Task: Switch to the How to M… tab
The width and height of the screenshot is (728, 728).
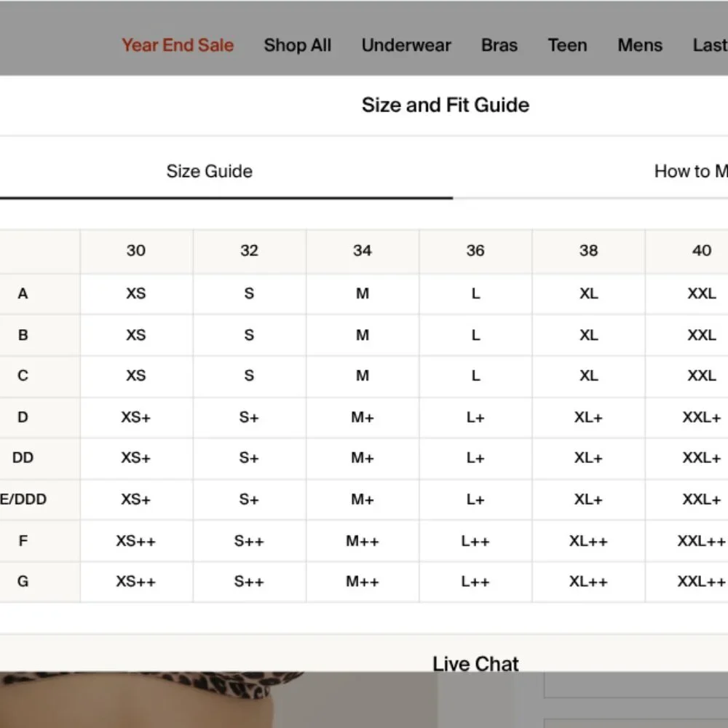Action: coord(691,171)
